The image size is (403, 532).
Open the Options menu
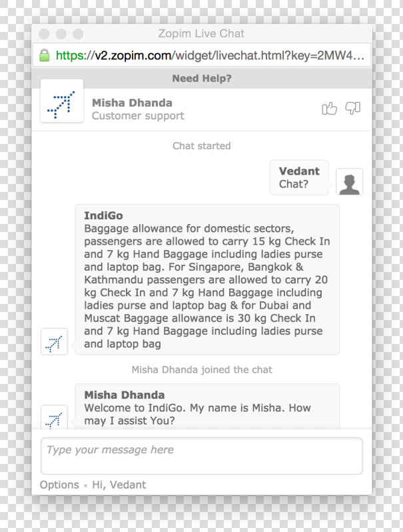pos(59,485)
